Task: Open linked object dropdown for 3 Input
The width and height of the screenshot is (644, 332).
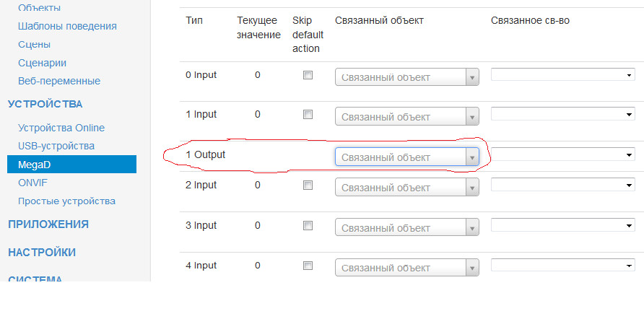Action: [x=406, y=227]
